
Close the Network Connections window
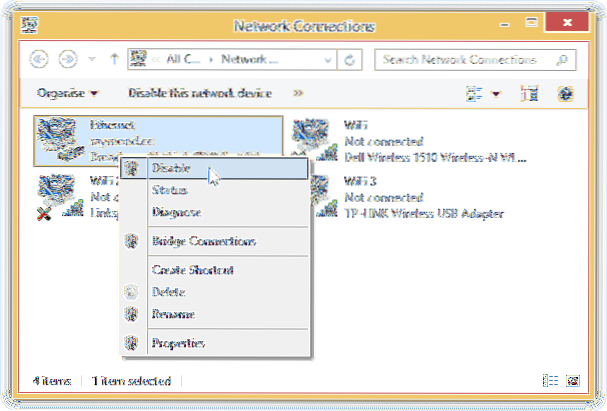pos(568,22)
